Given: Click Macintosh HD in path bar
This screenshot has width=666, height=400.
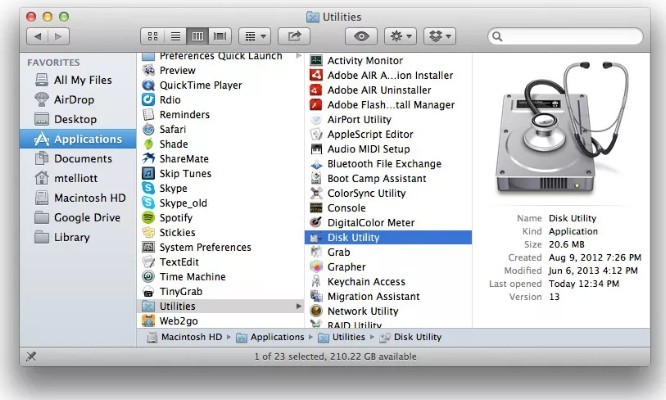Looking at the screenshot, I should (x=184, y=337).
